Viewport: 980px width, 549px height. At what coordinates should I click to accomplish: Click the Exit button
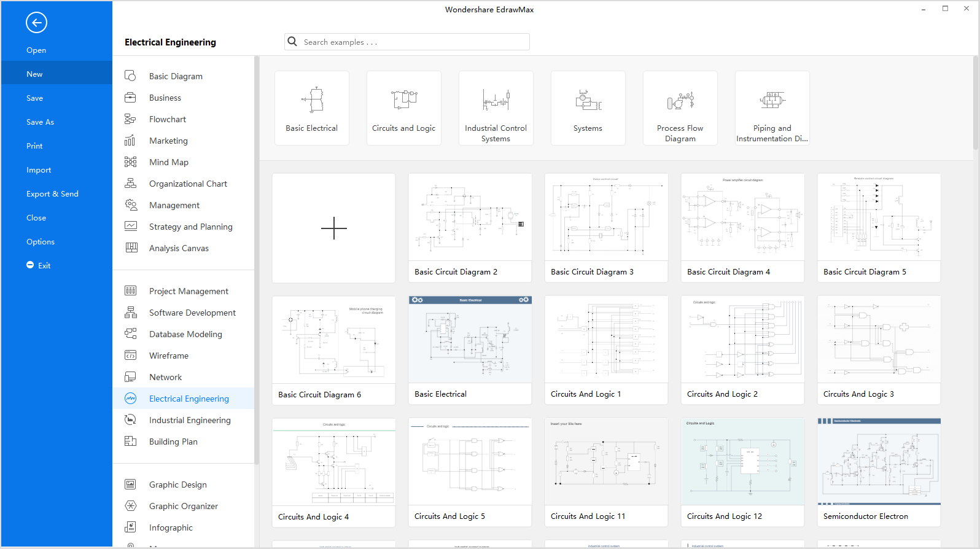coord(39,266)
